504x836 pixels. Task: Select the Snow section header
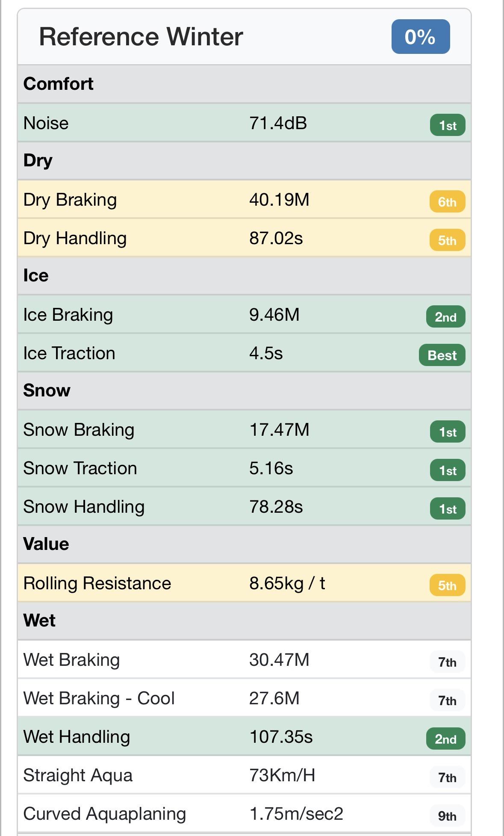(47, 390)
